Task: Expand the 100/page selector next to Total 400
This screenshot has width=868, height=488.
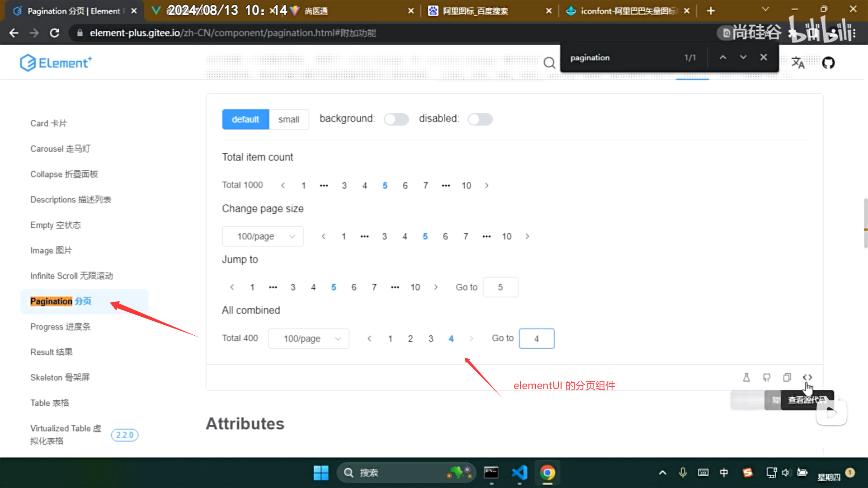Action: tap(308, 338)
